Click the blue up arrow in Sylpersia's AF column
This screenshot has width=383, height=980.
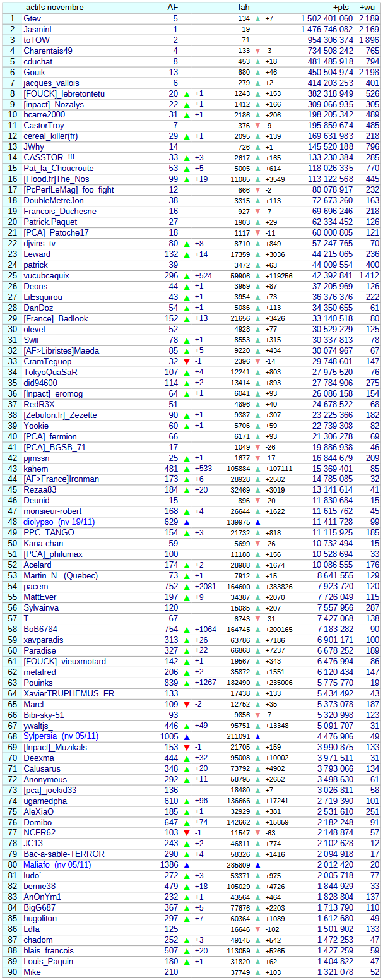[186, 737]
